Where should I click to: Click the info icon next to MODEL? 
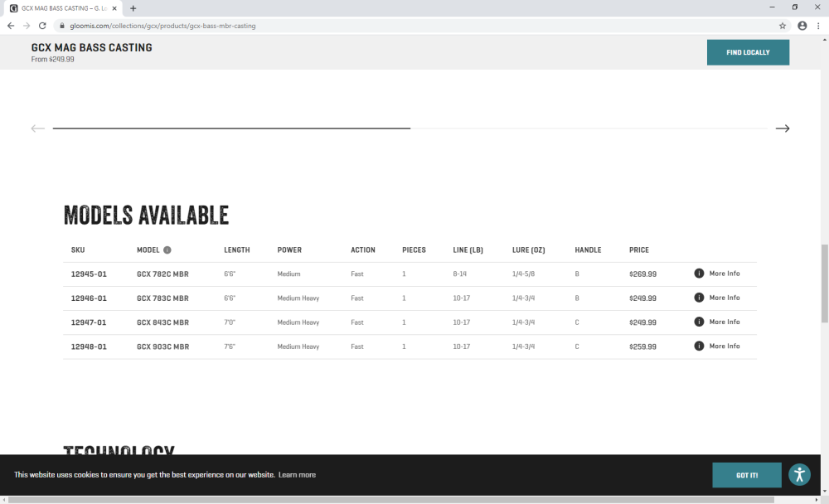tap(167, 250)
